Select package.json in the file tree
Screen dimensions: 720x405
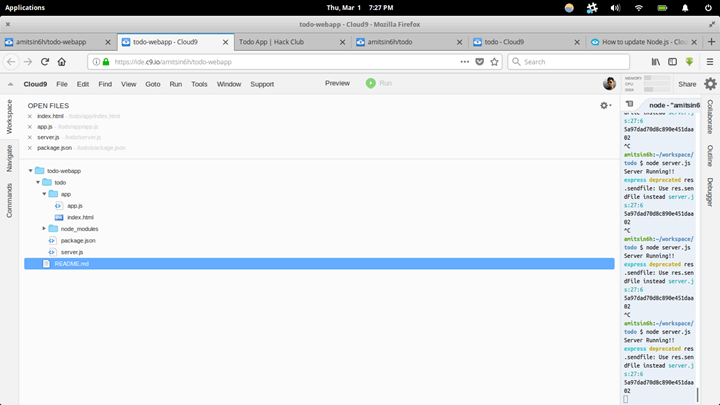[78, 241]
